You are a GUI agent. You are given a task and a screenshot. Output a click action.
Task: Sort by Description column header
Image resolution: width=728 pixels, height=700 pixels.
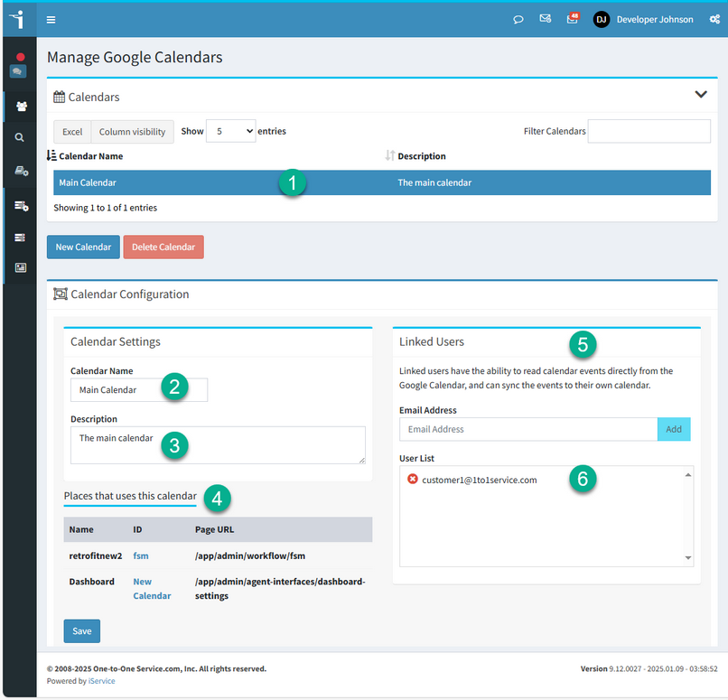tap(421, 156)
